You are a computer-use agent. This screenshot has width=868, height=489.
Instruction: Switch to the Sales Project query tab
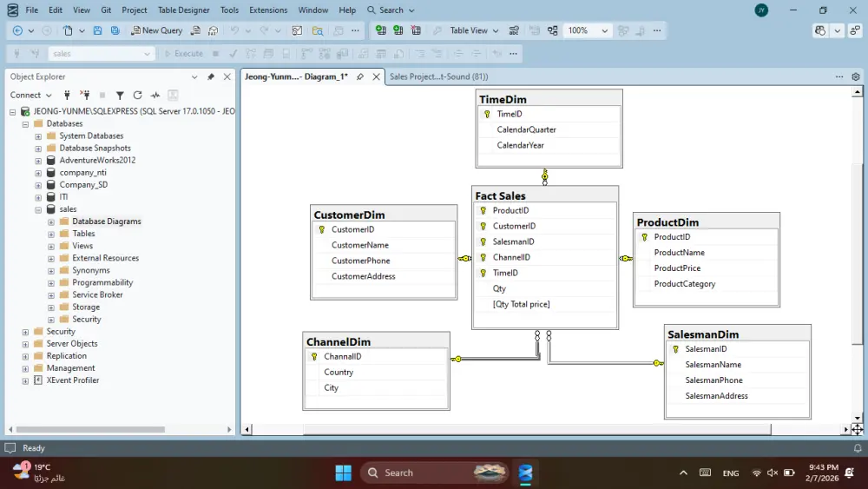[x=439, y=76]
